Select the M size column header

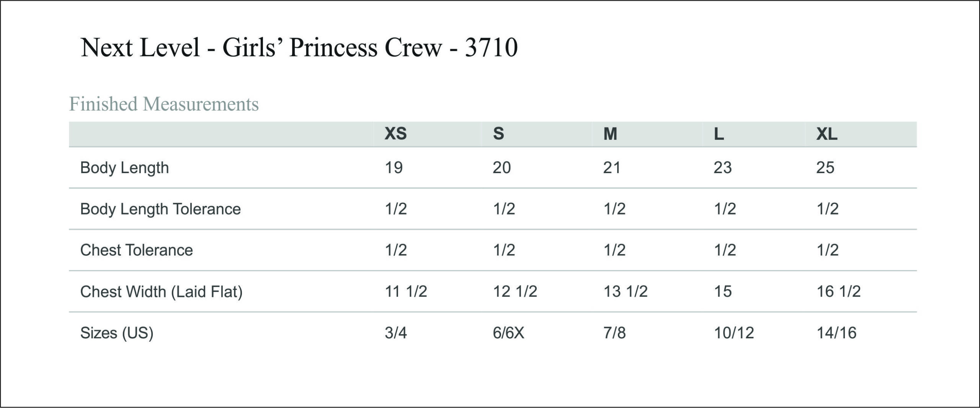tap(610, 134)
